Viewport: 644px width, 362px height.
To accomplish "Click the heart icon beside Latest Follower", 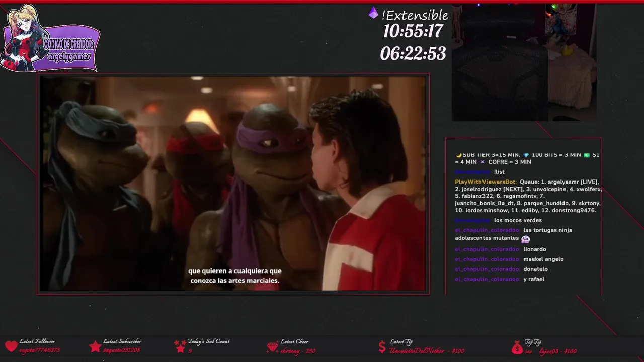I will pyautogui.click(x=11, y=346).
